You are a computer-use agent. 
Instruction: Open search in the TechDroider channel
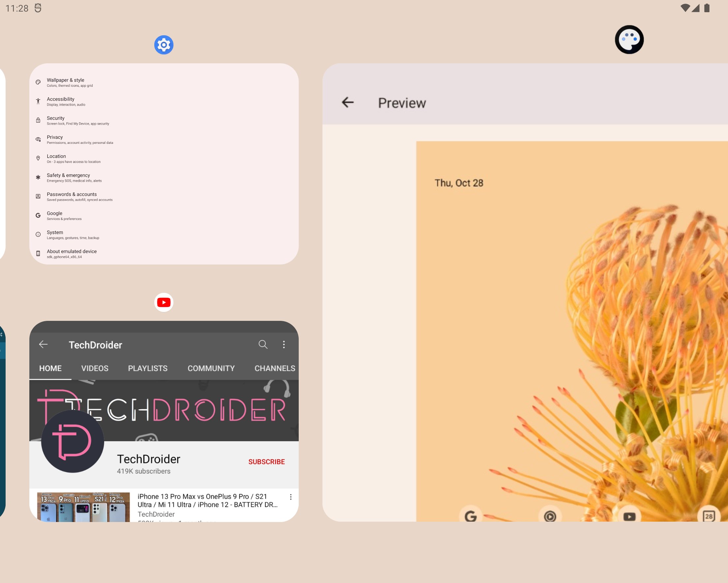263,345
